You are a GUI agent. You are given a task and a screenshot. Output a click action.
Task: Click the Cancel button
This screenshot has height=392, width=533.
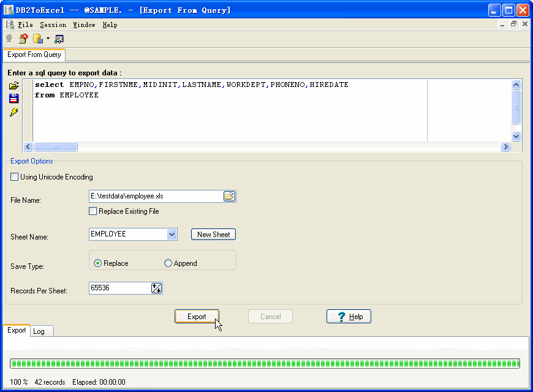coord(271,317)
